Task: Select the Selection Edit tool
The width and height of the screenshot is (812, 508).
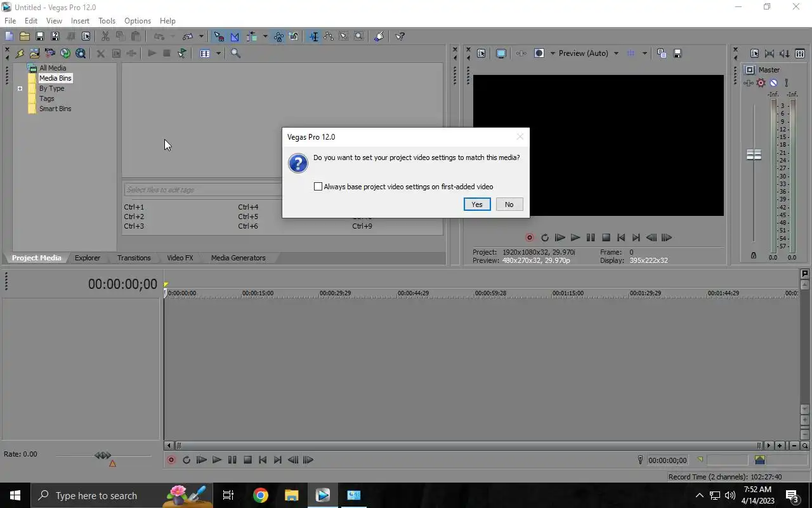Action: click(344, 36)
